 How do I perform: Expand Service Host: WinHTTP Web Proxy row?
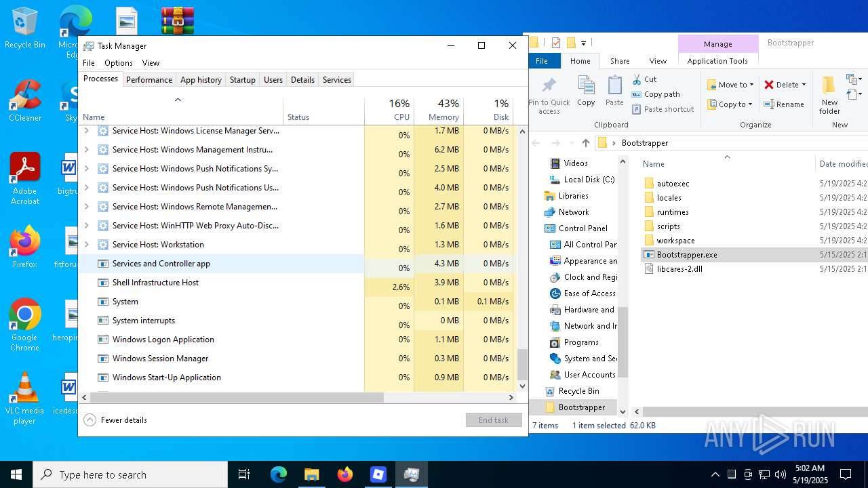pos(86,226)
